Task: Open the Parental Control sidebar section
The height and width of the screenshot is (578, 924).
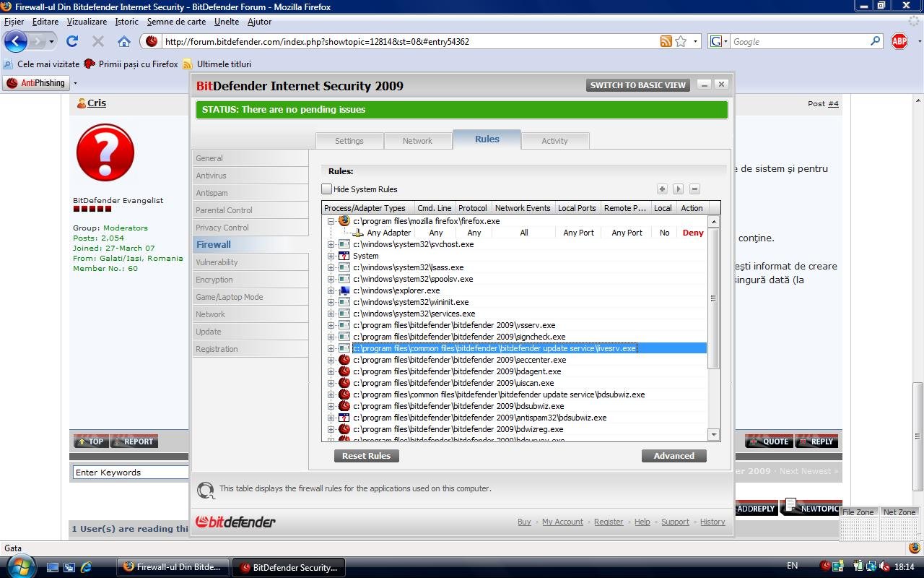Action: pyautogui.click(x=250, y=210)
